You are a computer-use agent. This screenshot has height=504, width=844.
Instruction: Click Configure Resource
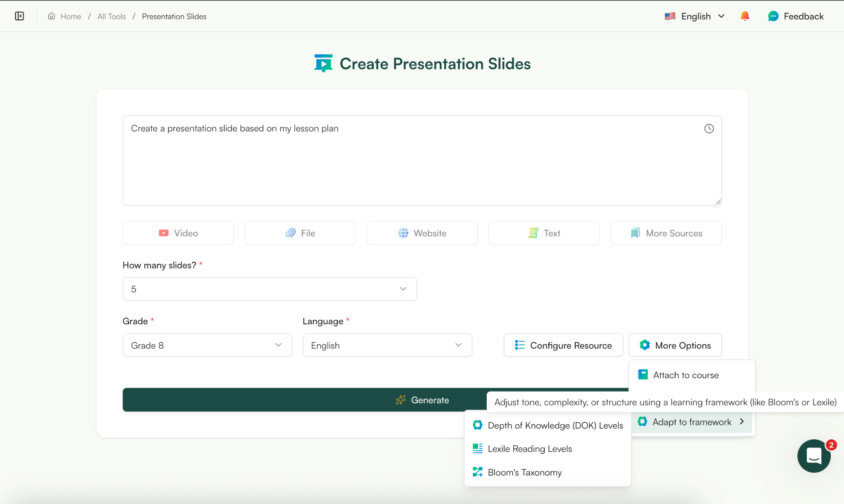[x=563, y=345]
